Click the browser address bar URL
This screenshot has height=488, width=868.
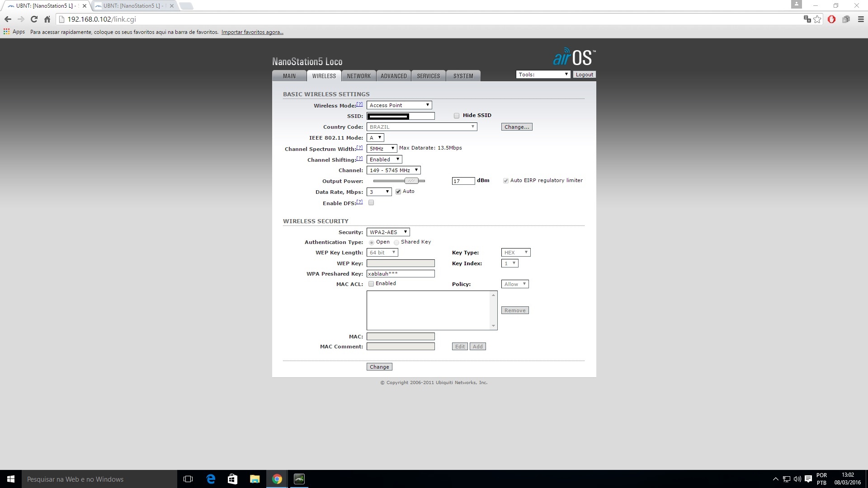[x=101, y=19]
